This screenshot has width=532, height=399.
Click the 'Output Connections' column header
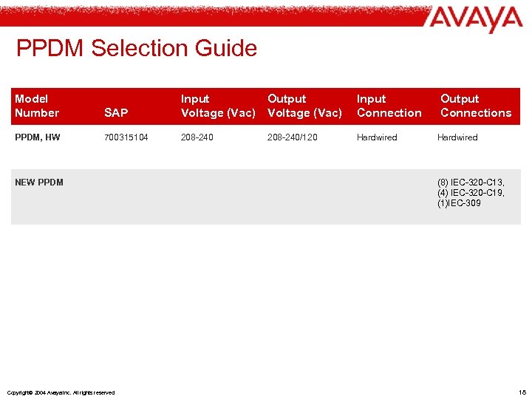click(476, 106)
